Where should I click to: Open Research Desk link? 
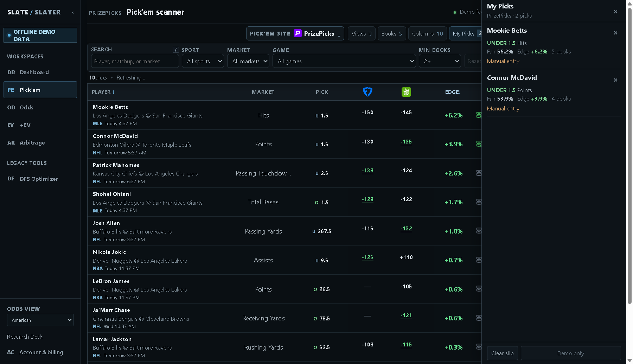[x=25, y=337]
